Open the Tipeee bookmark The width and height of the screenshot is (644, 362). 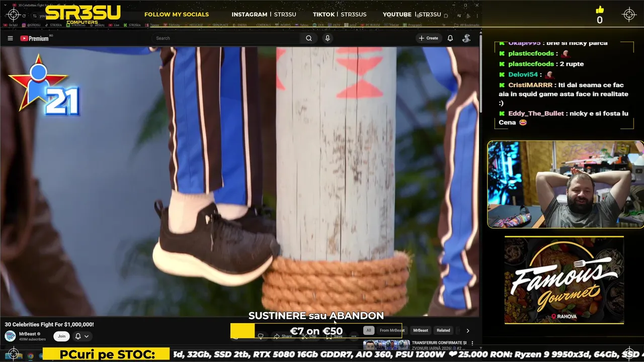tap(152, 25)
